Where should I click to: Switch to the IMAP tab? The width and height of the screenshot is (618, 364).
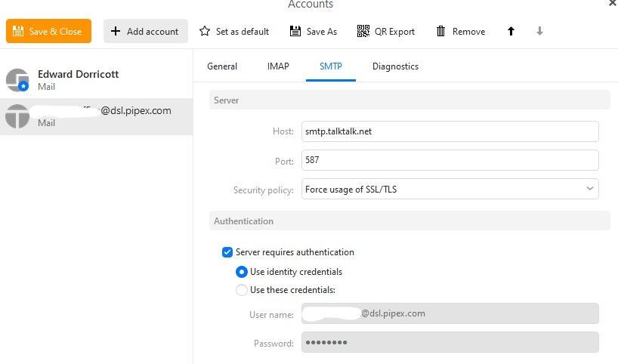(x=278, y=66)
